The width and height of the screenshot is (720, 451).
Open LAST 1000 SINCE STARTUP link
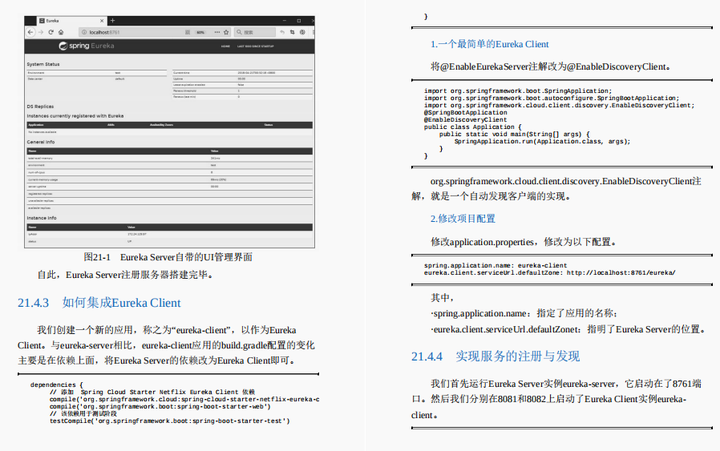[255, 46]
